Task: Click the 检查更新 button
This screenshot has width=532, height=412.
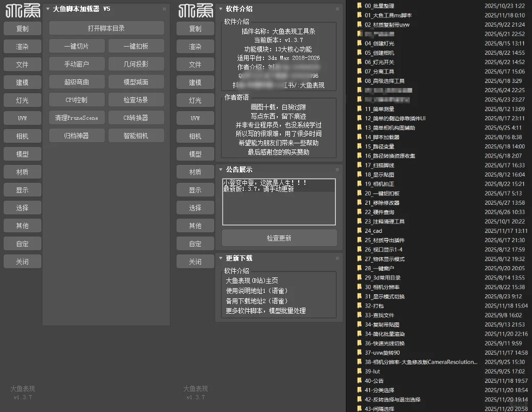Action: point(279,237)
